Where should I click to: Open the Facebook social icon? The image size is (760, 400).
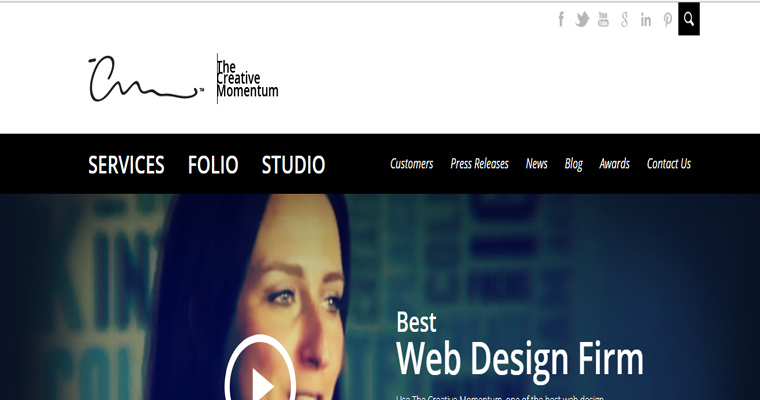pos(561,19)
